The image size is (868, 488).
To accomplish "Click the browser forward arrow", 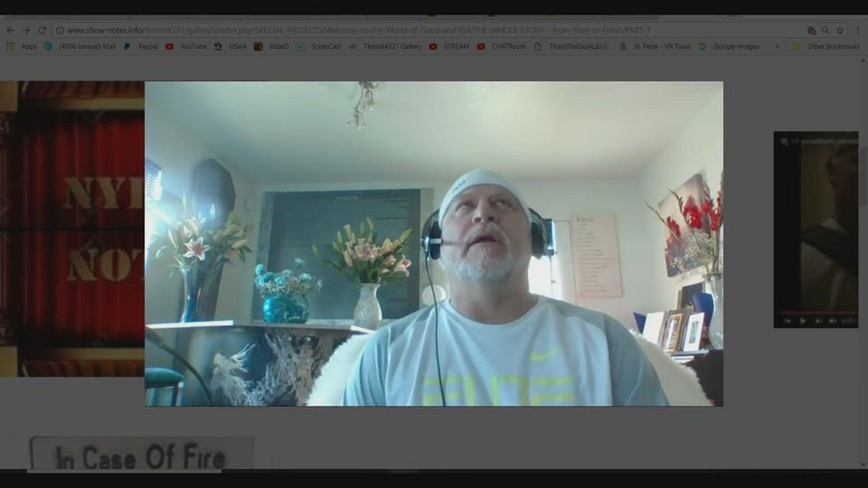I will coord(25,30).
